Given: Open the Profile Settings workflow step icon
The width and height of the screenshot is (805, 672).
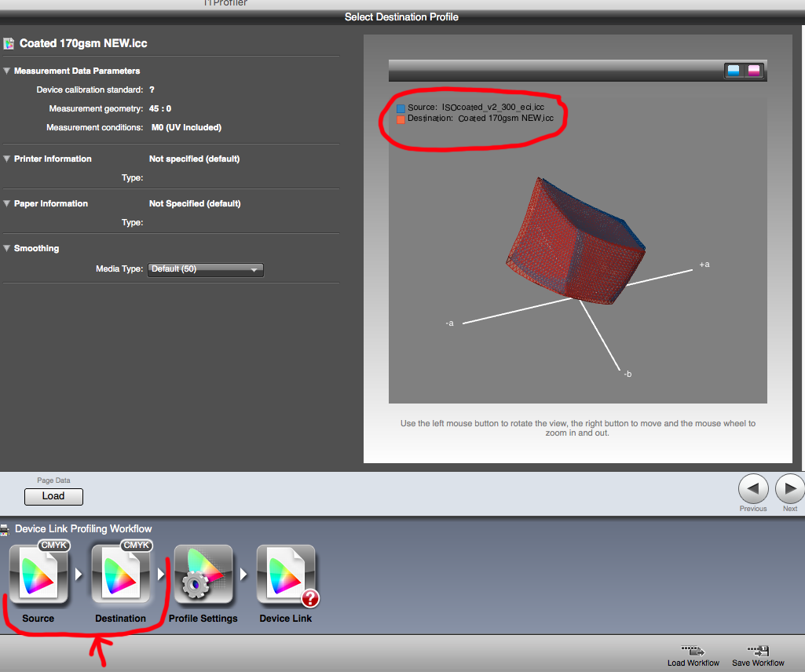Looking at the screenshot, I should coord(203,574).
